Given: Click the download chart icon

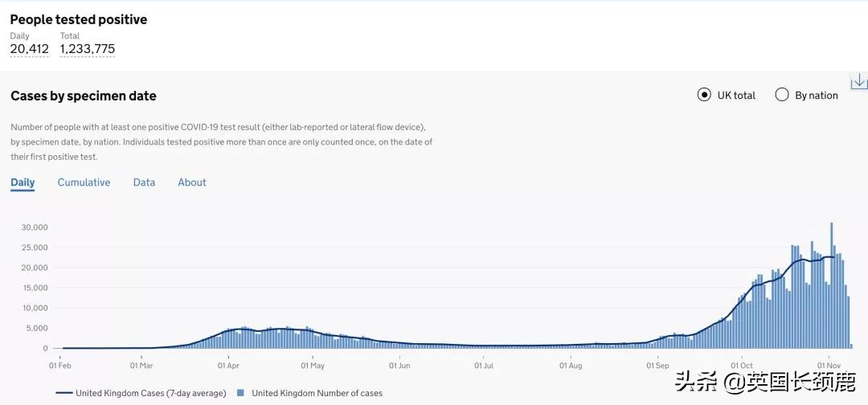Looking at the screenshot, I should point(858,81).
